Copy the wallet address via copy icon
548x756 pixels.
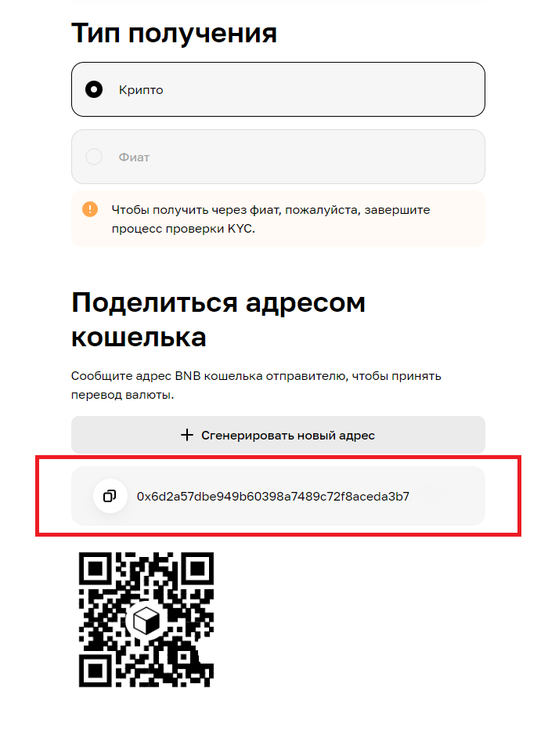[x=110, y=496]
